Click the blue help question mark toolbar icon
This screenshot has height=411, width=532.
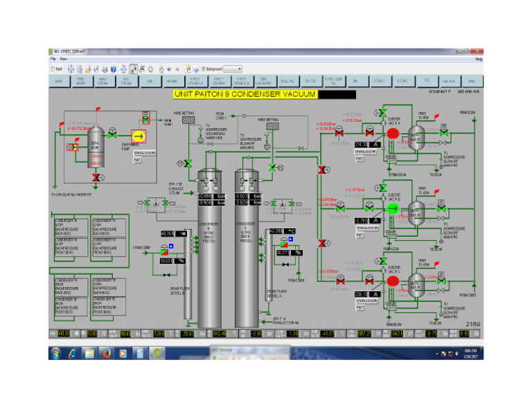[x=114, y=69]
